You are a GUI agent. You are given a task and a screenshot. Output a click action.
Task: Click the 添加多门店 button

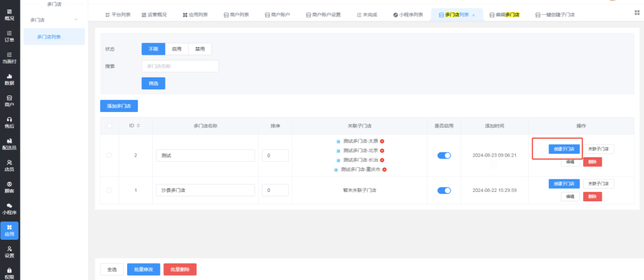coord(119,106)
